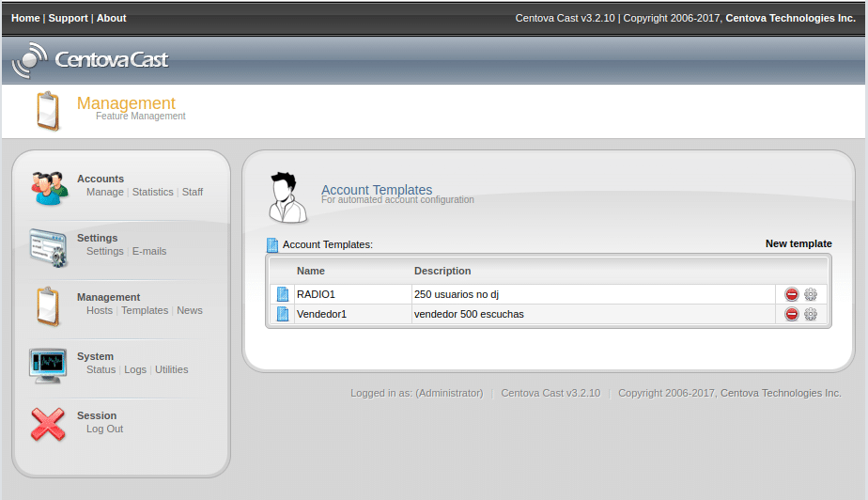Open the About link
868x500 pixels.
coord(111,18)
